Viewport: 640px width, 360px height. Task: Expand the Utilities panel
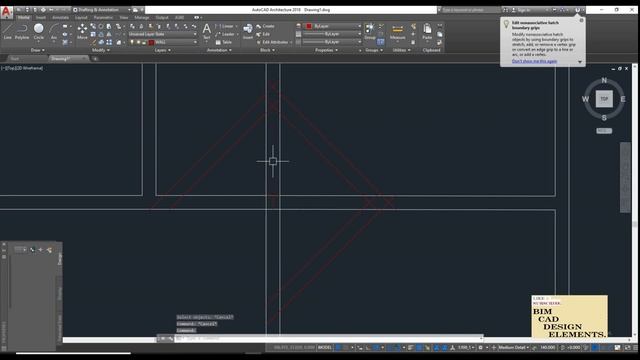click(401, 50)
